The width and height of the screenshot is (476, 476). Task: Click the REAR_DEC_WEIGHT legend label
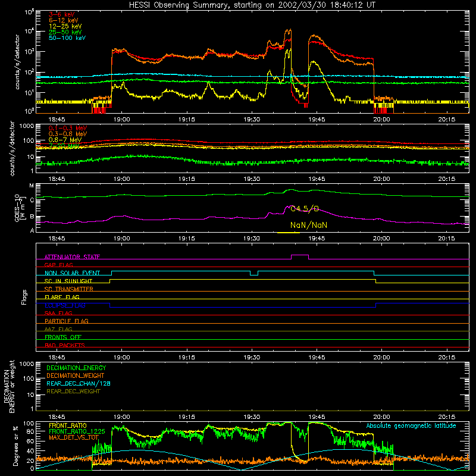pos(73,392)
